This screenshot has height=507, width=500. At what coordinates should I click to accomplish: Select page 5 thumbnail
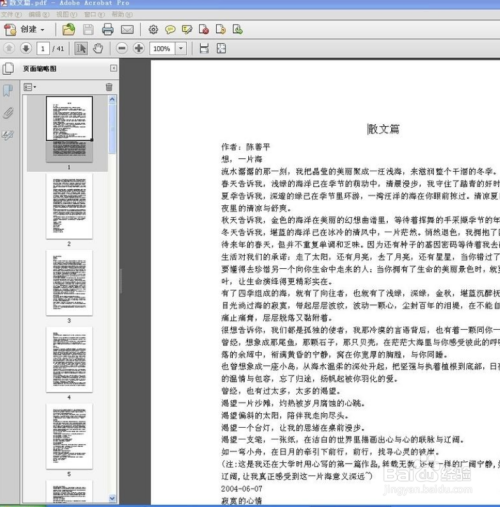tap(69, 436)
